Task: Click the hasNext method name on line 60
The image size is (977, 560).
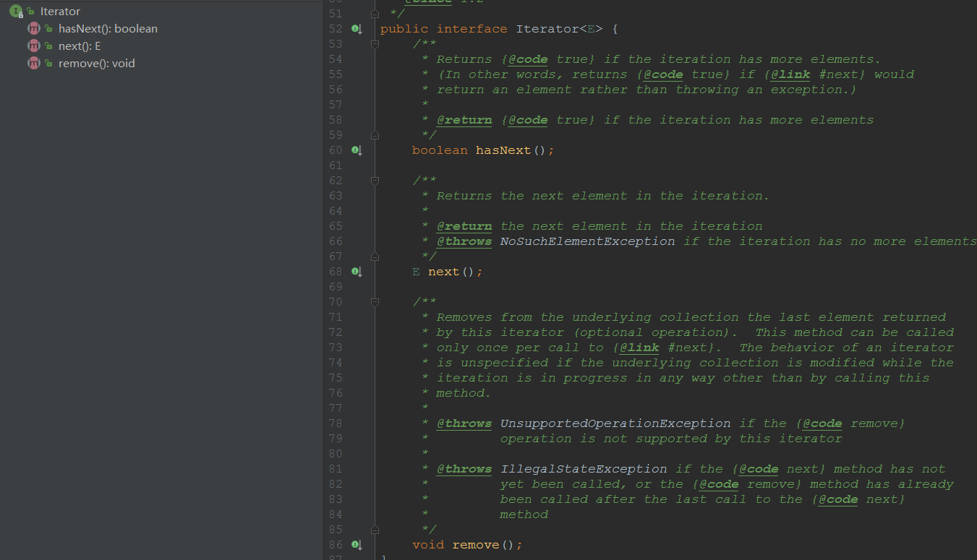Action: click(503, 150)
